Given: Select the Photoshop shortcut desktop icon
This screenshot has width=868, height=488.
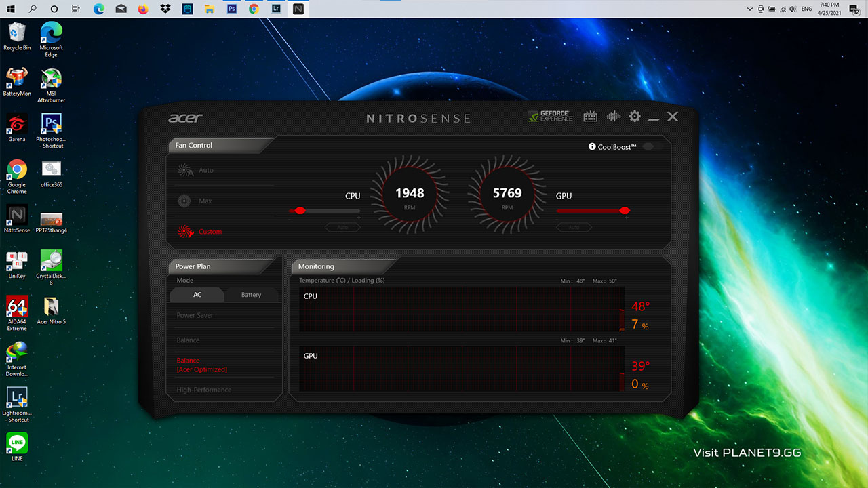Looking at the screenshot, I should click(x=52, y=131).
